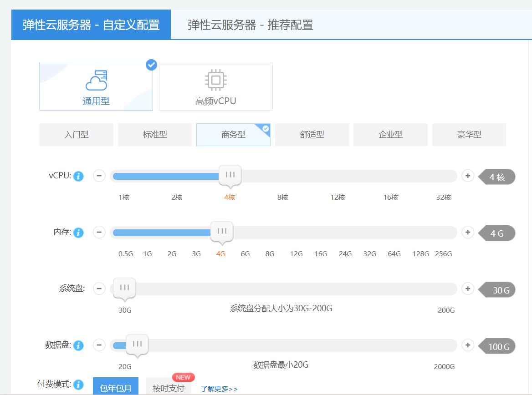Select 按时支付 payment mode
The width and height of the screenshot is (532, 395).
tap(169, 388)
